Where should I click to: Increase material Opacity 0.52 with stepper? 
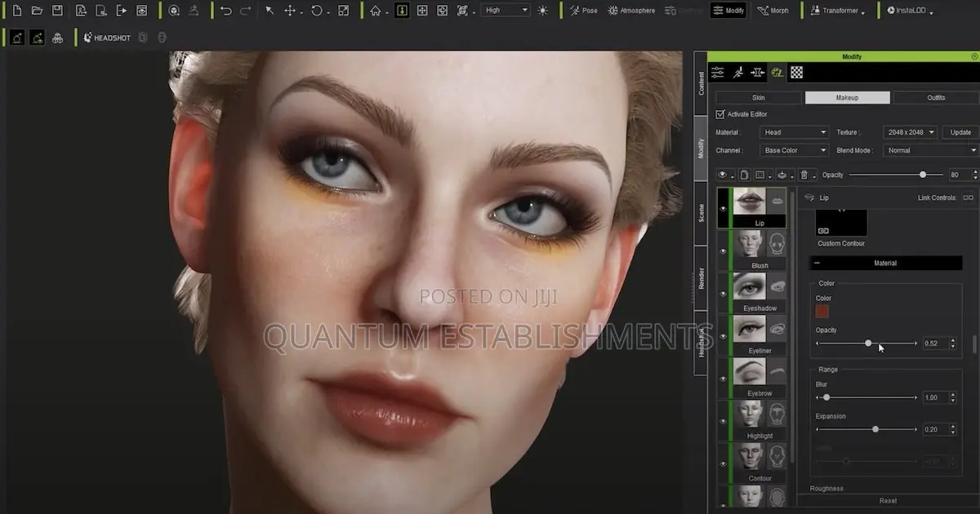point(952,341)
